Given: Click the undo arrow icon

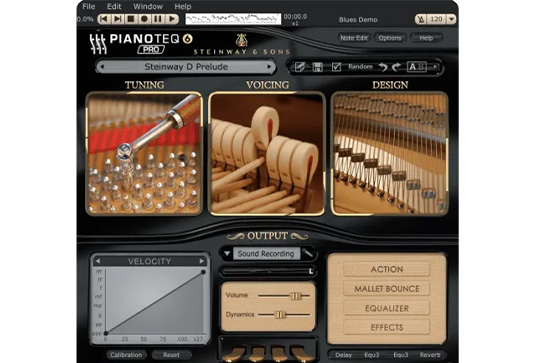Looking at the screenshot, I should [383, 67].
